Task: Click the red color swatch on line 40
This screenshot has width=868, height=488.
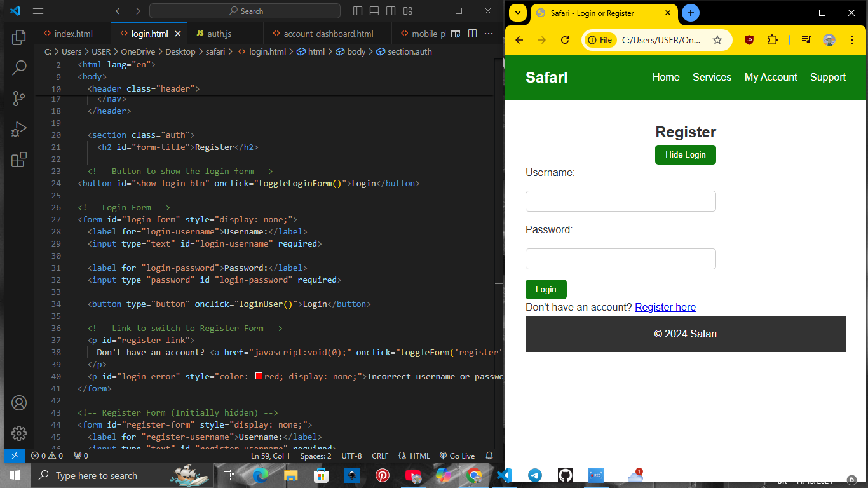Action: [x=258, y=376]
